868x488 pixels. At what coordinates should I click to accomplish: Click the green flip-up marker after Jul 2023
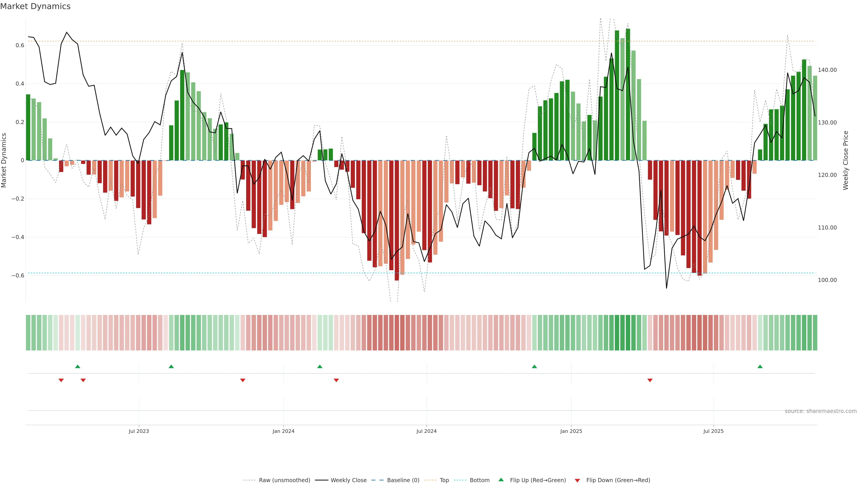coord(171,366)
